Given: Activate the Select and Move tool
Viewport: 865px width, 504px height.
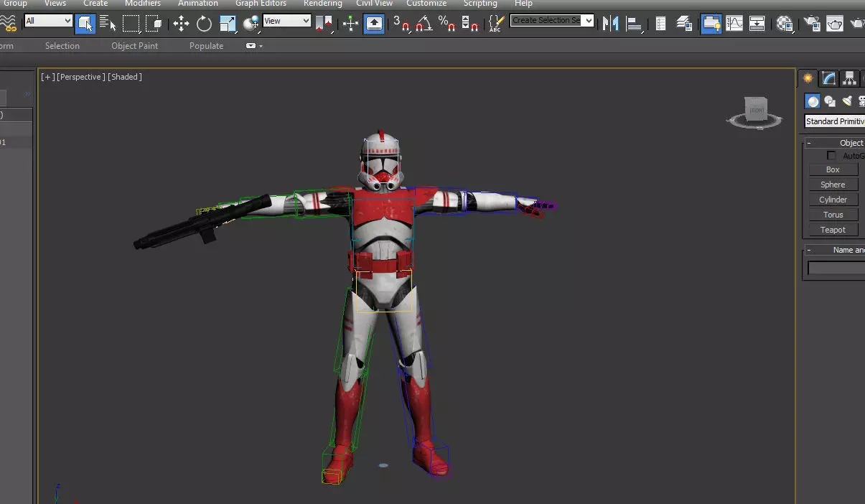Looking at the screenshot, I should [x=181, y=24].
